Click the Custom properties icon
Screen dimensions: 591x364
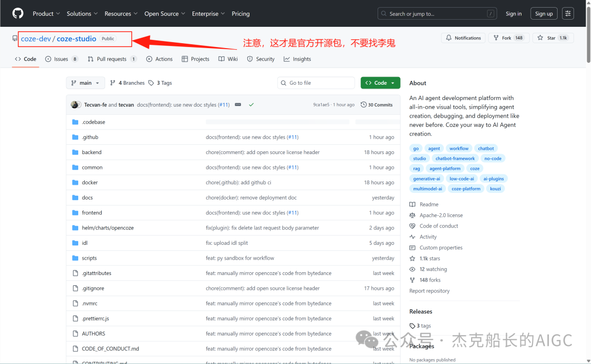[x=413, y=248]
